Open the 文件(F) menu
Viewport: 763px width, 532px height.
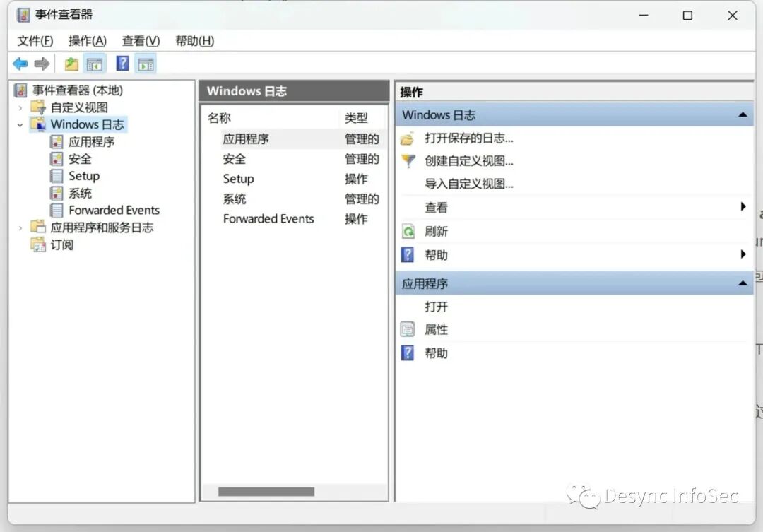click(35, 41)
